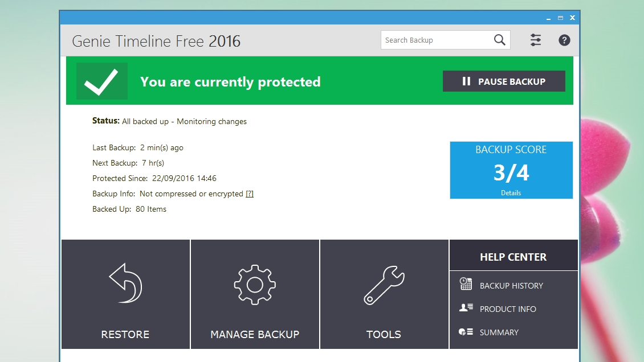Open the MANAGE BACKUP tile label
Image resolution: width=644 pixels, height=362 pixels.
(255, 334)
